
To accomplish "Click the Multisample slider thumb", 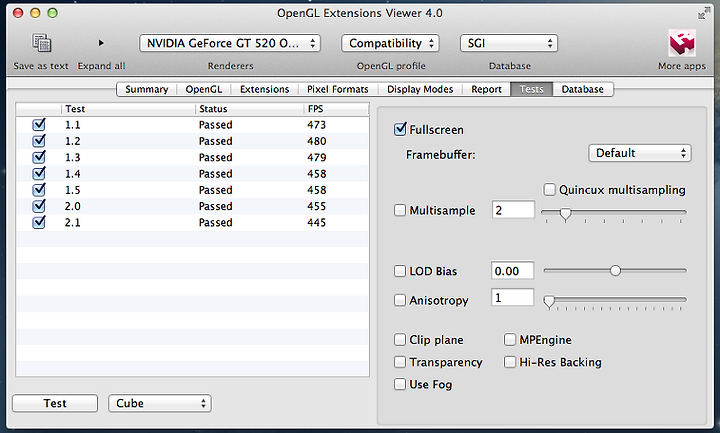I will pos(566,214).
